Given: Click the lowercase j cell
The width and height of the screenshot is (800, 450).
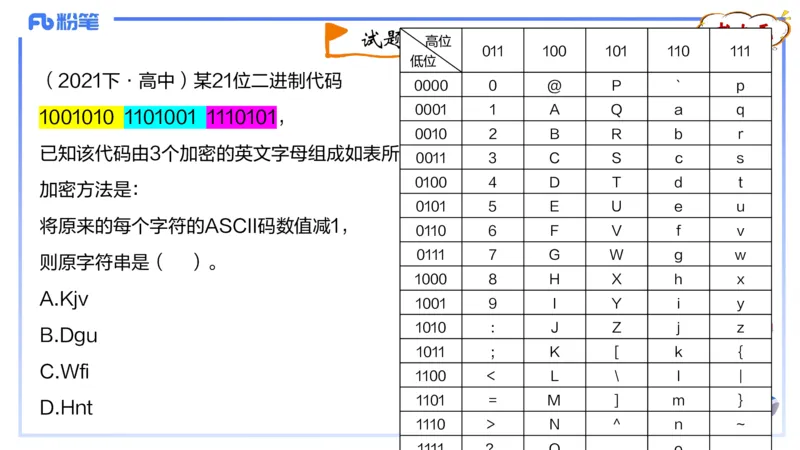Looking at the screenshot, I should (679, 328).
